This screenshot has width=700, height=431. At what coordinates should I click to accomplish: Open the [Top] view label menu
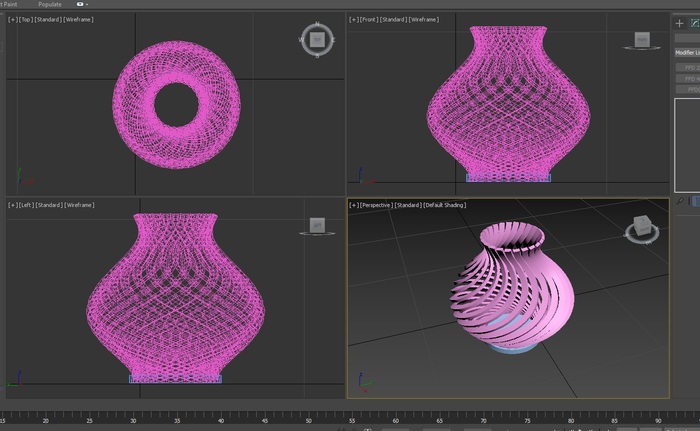point(26,19)
